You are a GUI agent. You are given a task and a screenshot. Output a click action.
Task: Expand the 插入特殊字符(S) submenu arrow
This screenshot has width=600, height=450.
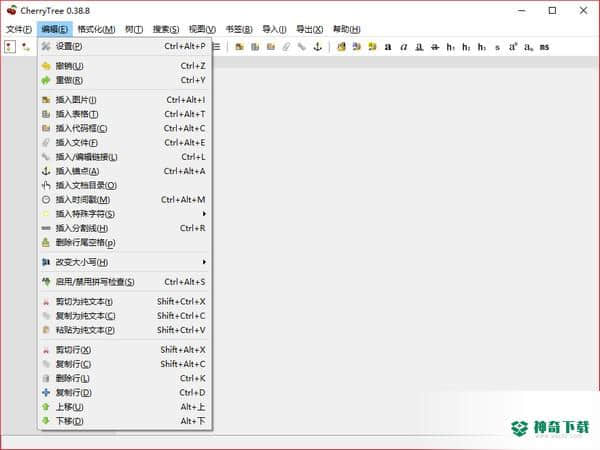(x=204, y=214)
